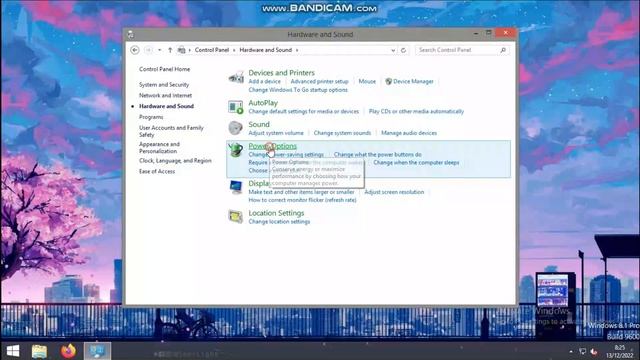
Task: Open User Accounts and Family Safety
Action: (171, 131)
